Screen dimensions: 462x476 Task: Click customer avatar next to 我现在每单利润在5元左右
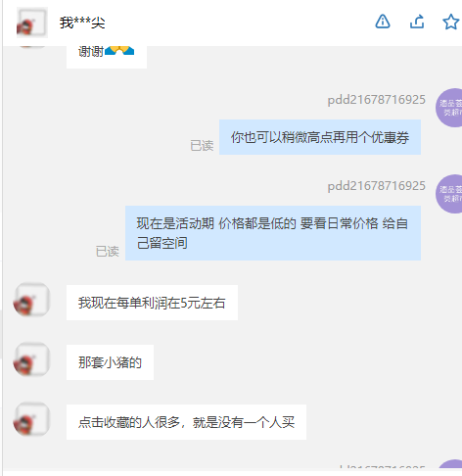[x=32, y=300]
